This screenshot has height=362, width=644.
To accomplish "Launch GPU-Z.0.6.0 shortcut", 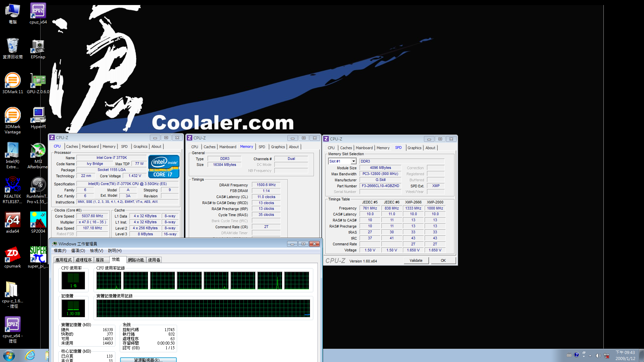I will tap(38, 83).
